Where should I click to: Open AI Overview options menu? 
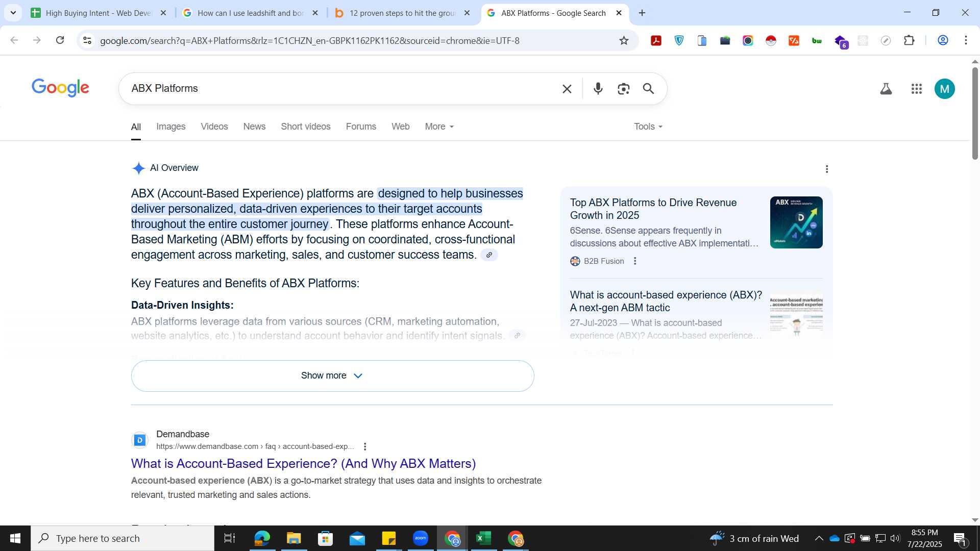coord(827,169)
